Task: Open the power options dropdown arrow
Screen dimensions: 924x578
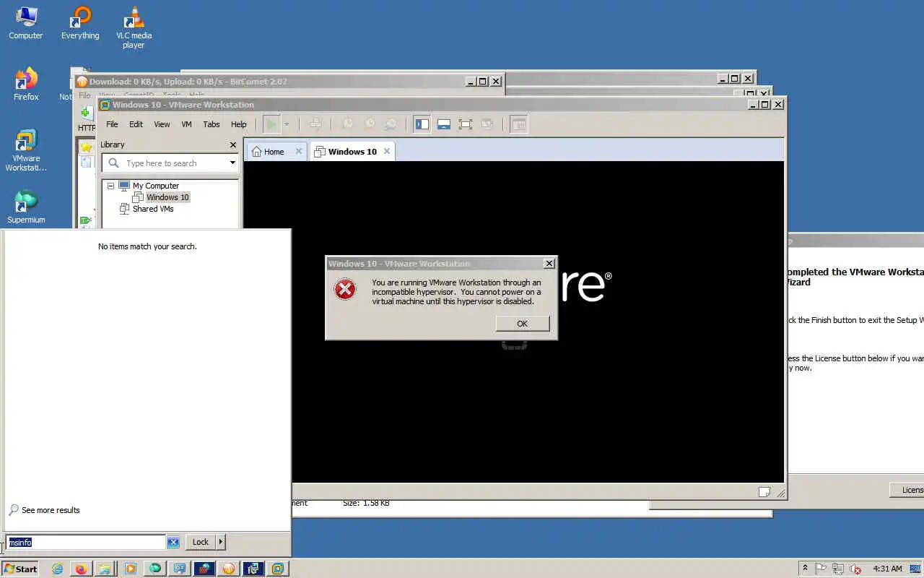Action: (x=287, y=124)
